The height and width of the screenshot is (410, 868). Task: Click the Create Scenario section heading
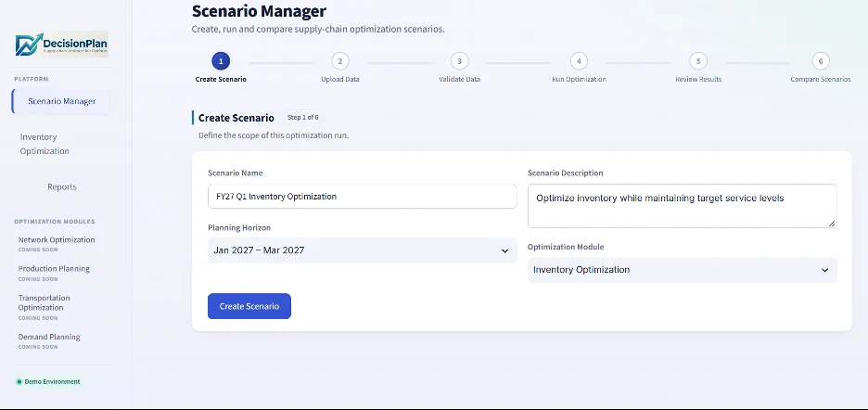[x=236, y=118]
